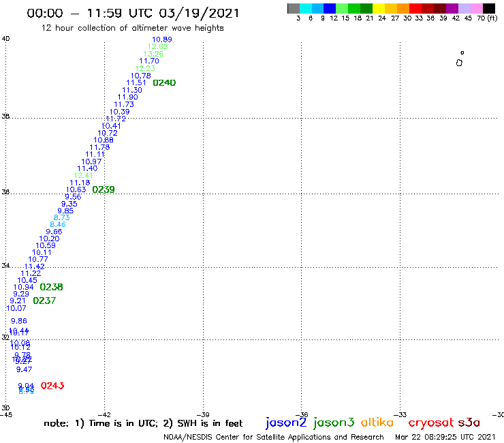Click the wave height value 13.26

pyautogui.click(x=153, y=54)
